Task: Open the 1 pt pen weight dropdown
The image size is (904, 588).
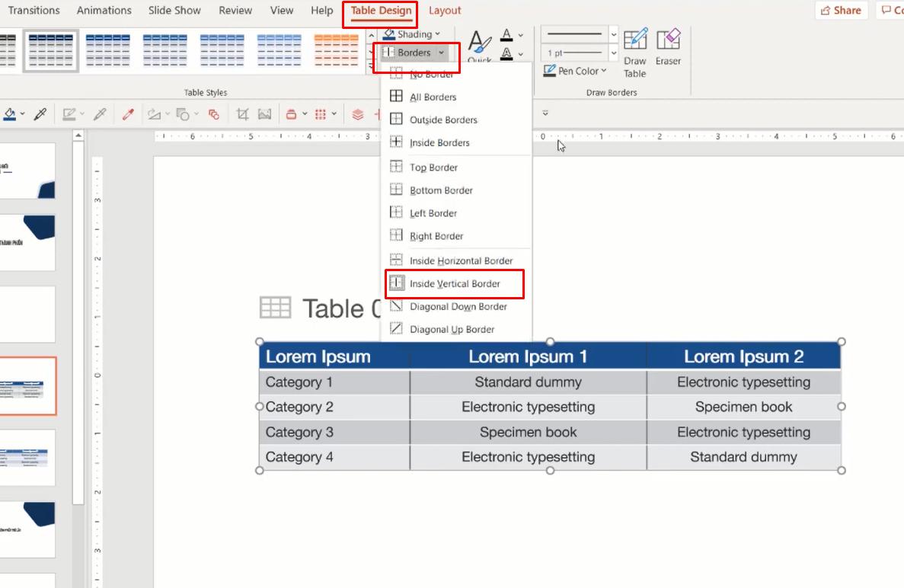Action: pos(613,53)
